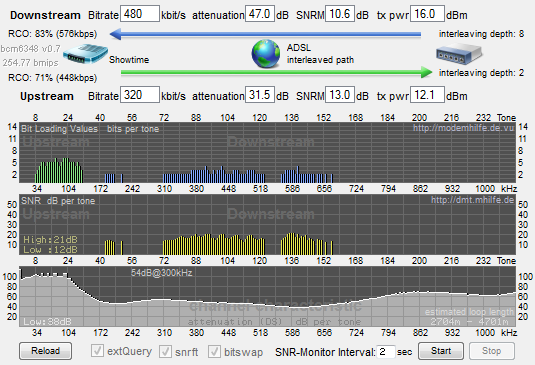This screenshot has width=535, height=365.
Task: Toggle the bitswap checkbox
Action: pos(214,351)
